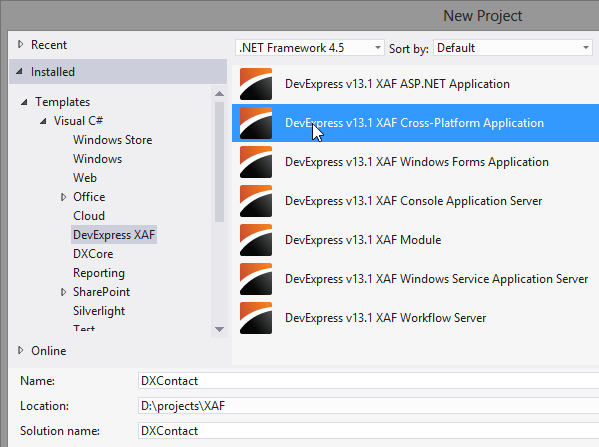Screen dimensions: 599x447
Task: Choose DevExpress v13.1 XAF Windows Forms Application
Action: (x=417, y=162)
